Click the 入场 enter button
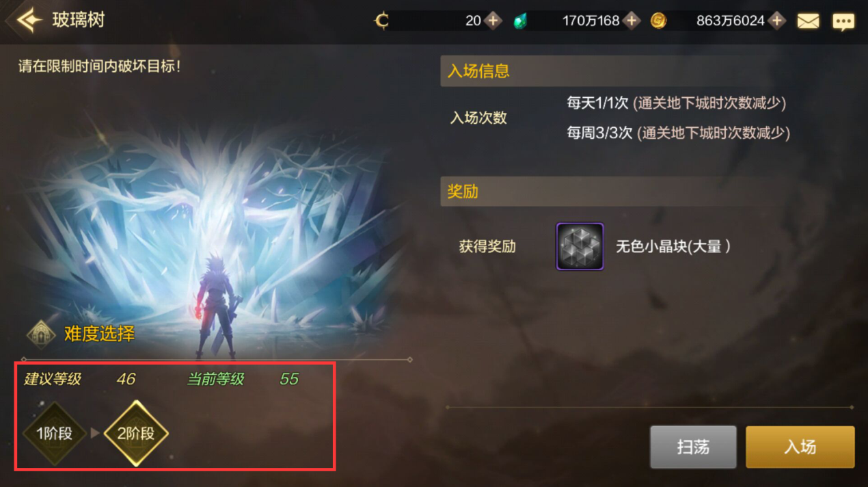868x487 pixels. 800,447
